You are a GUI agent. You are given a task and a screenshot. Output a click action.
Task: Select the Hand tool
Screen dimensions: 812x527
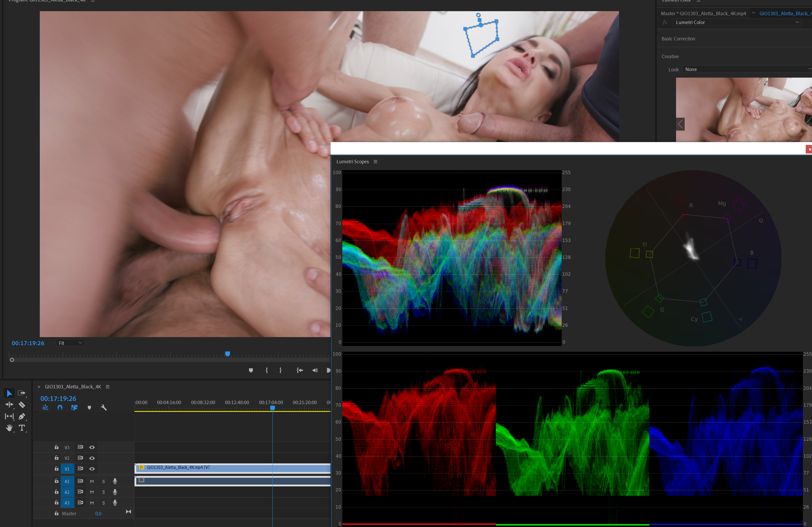(x=9, y=428)
